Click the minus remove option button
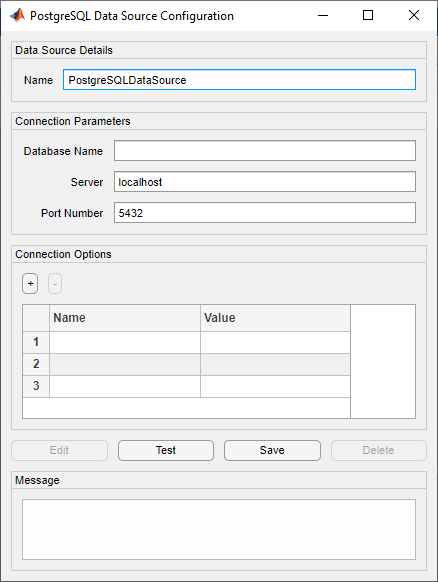 (x=55, y=284)
